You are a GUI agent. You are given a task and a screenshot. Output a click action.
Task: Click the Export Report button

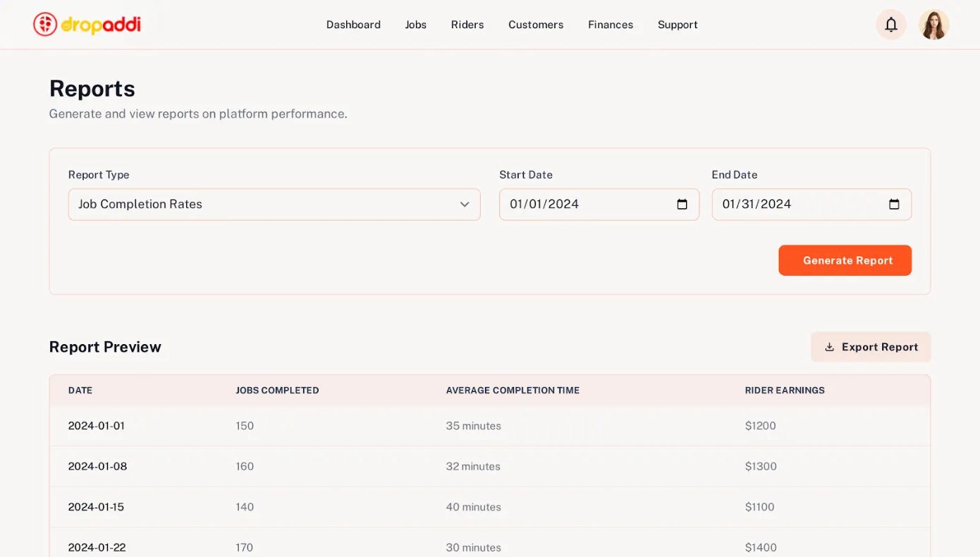[871, 347]
